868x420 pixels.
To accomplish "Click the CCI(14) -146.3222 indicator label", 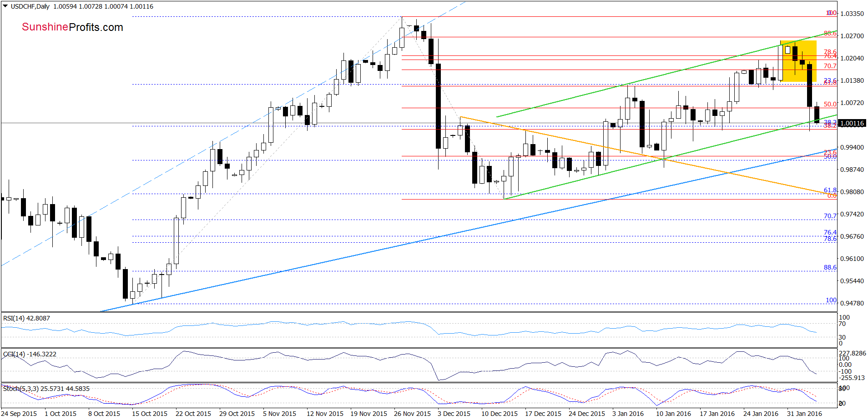I will click(x=30, y=354).
